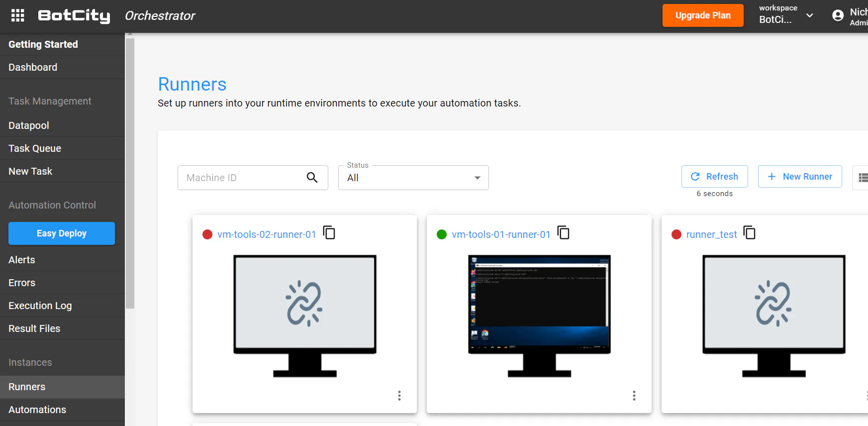This screenshot has height=426, width=868.
Task: Open the Status filter dropdown
Action: (x=413, y=178)
